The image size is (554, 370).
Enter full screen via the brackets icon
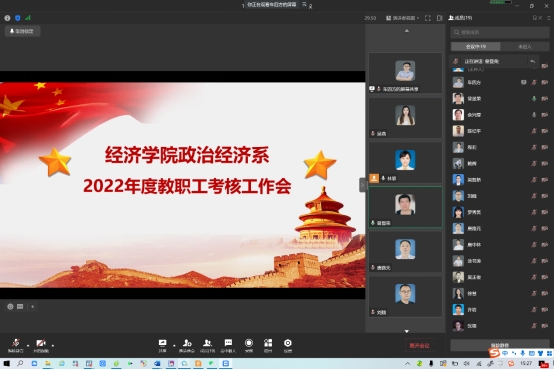point(428,18)
